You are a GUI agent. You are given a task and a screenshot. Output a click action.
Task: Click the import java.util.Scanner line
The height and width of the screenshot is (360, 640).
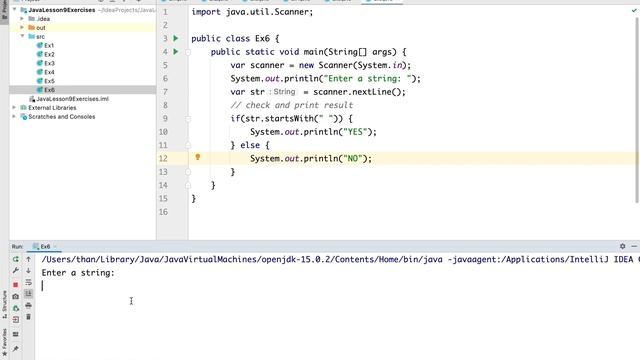252,12
